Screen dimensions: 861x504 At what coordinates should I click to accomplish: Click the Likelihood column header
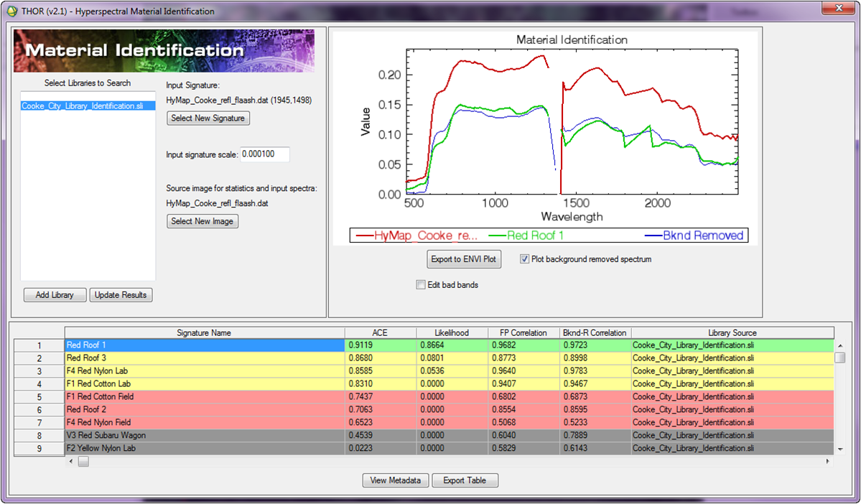point(452,333)
